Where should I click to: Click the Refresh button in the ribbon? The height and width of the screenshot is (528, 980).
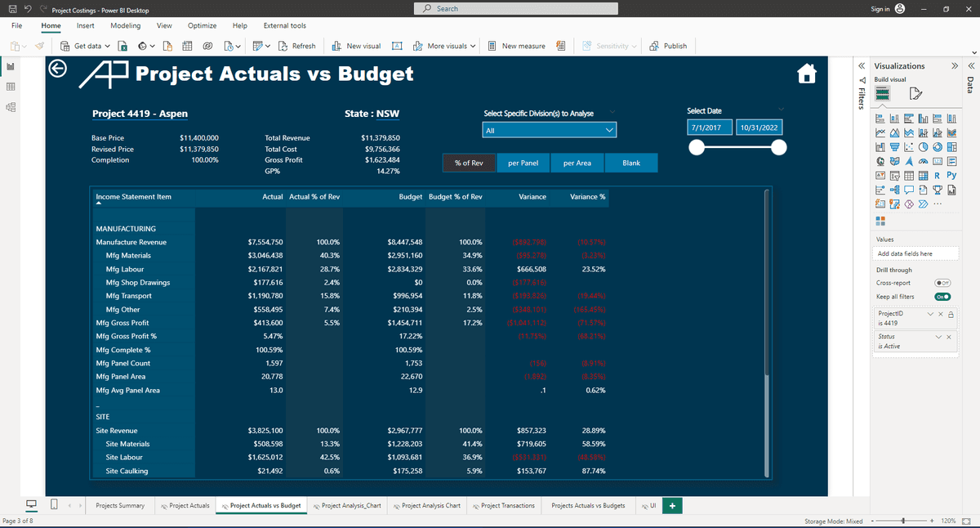click(297, 46)
